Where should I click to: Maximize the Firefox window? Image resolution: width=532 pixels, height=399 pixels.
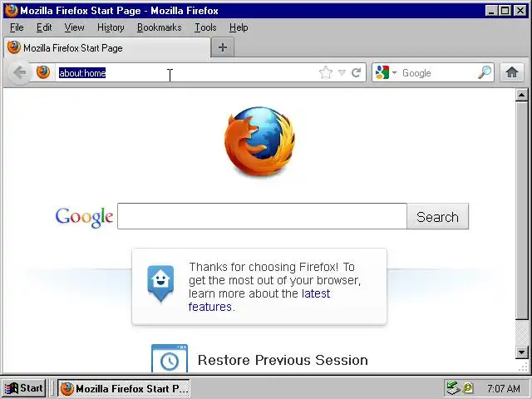point(505,11)
